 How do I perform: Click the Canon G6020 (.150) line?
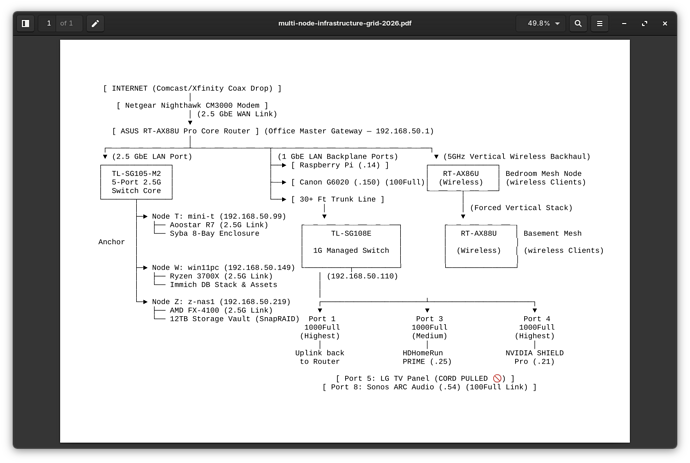click(358, 182)
